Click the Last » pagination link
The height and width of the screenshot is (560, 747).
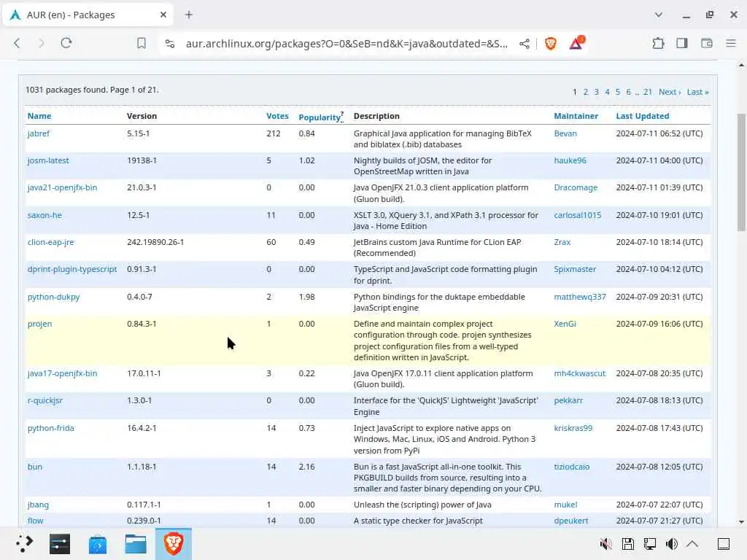[697, 92]
